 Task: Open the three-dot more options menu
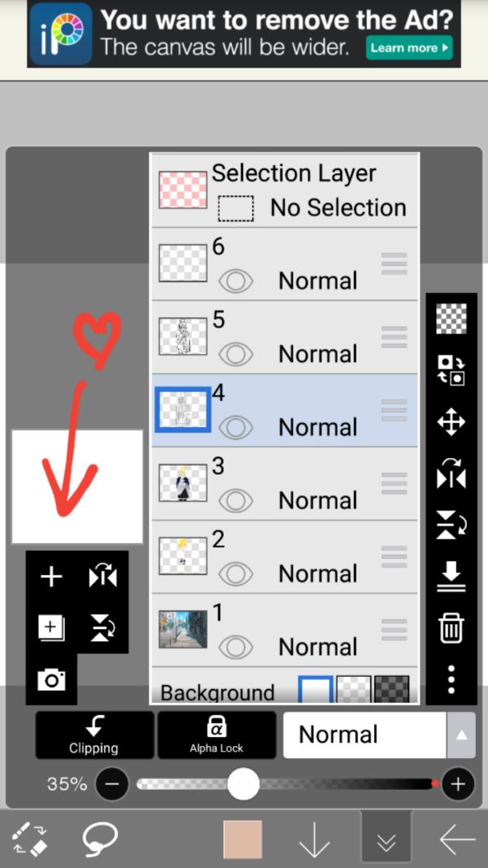(451, 679)
